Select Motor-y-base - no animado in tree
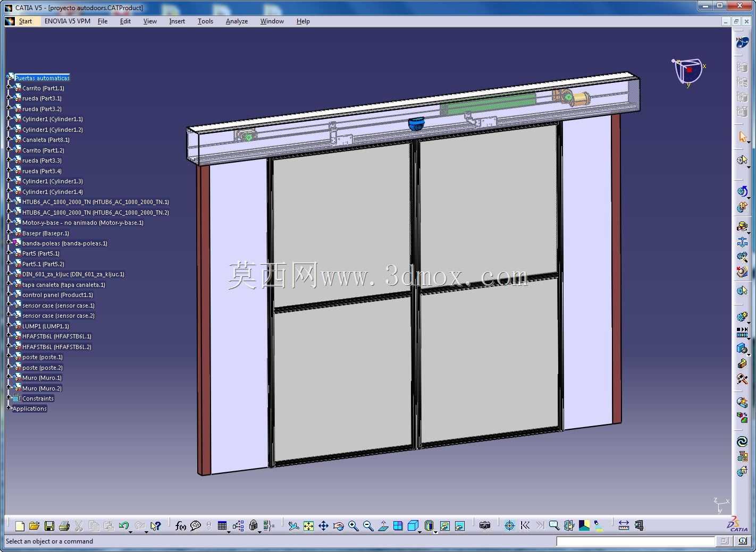This screenshot has height=552, width=756. click(83, 223)
